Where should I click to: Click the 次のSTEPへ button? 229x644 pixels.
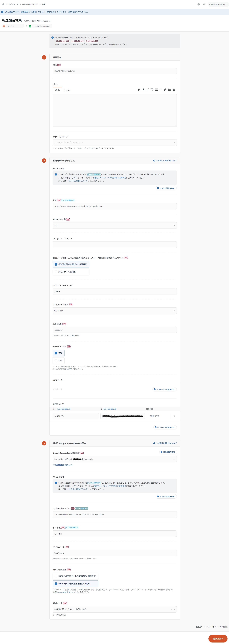point(218,639)
